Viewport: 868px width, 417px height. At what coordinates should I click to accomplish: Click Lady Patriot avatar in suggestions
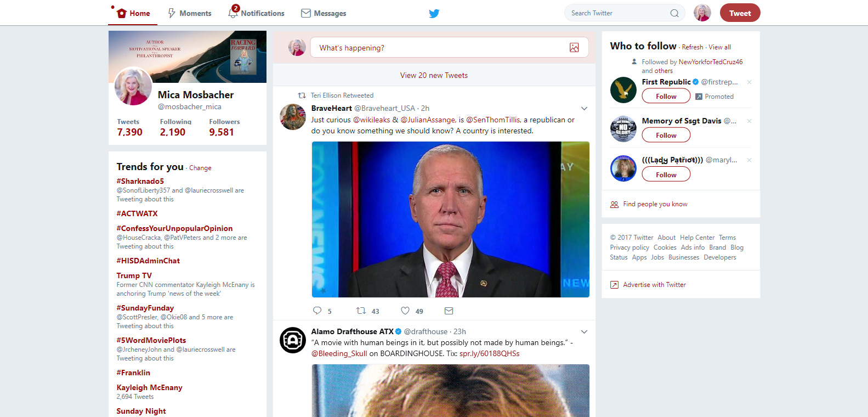pyautogui.click(x=623, y=168)
